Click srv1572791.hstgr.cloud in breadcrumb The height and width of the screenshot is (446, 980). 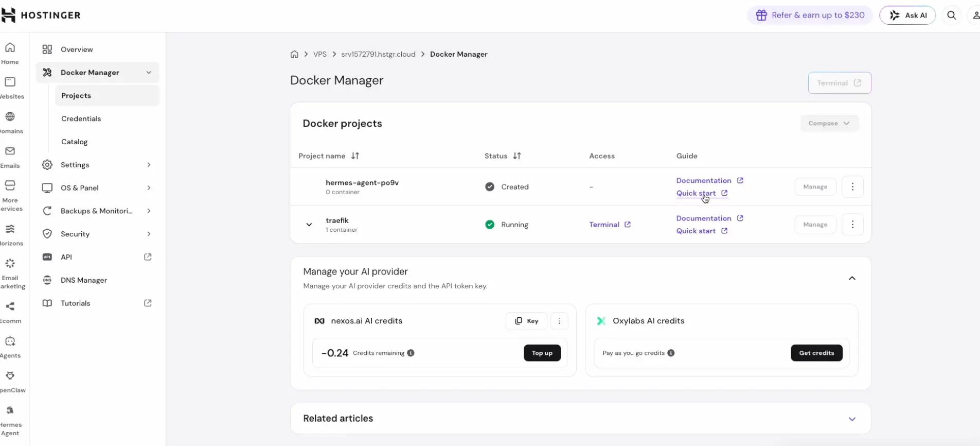[x=378, y=54]
